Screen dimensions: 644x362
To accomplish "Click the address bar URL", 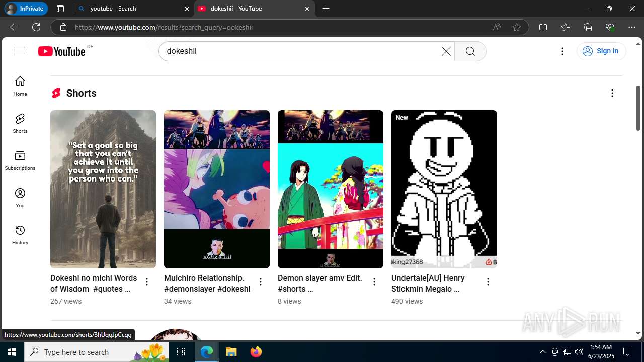I will click(164, 27).
